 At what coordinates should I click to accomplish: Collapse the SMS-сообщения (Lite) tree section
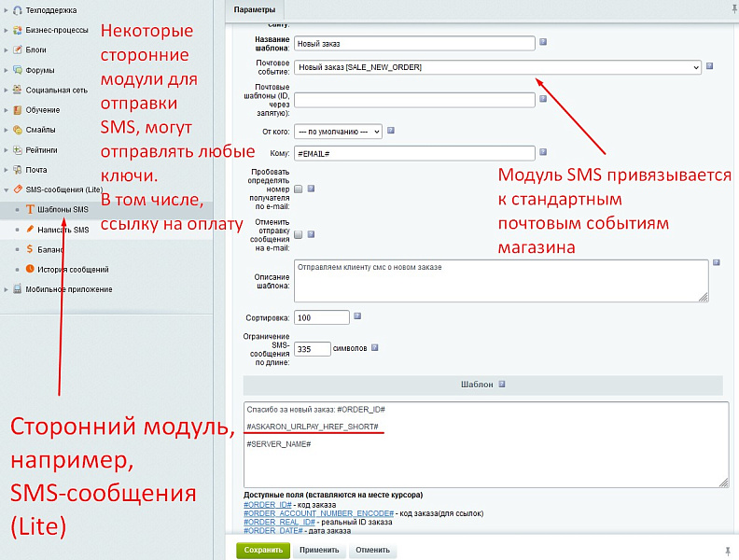click(x=7, y=189)
